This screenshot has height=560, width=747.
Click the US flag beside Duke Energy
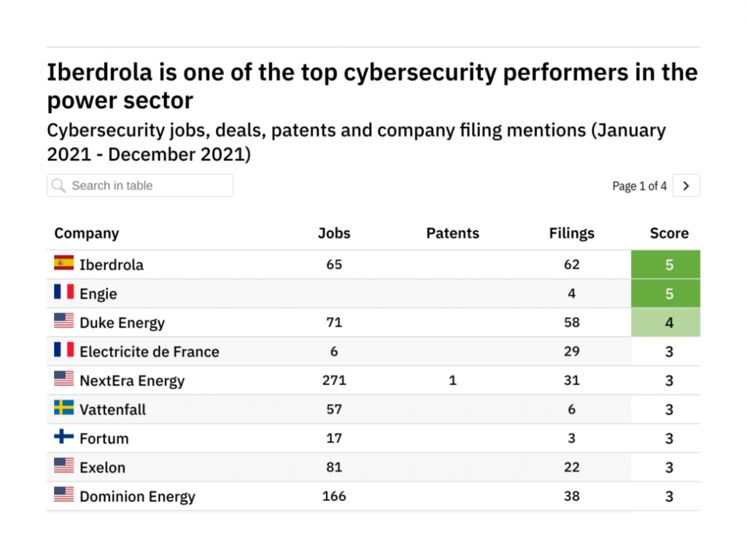click(x=64, y=322)
